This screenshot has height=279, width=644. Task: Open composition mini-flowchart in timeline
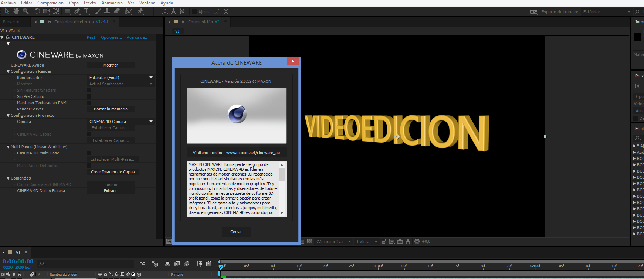142,264
